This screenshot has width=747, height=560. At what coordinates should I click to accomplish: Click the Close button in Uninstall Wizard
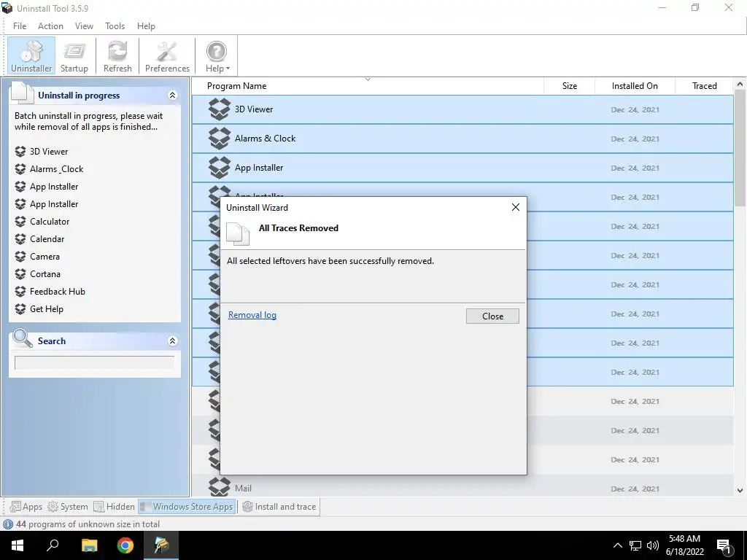pos(492,316)
